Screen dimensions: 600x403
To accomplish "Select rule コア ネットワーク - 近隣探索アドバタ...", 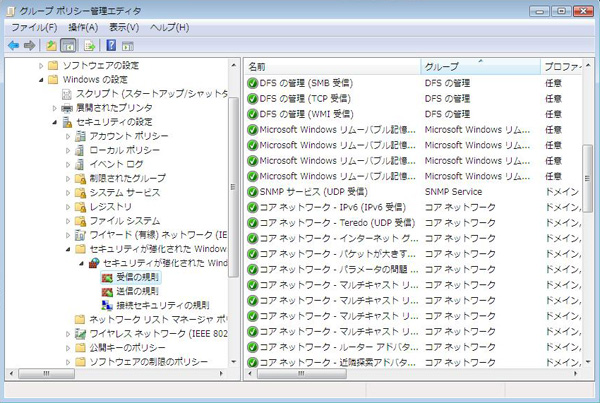I will click(x=338, y=362).
